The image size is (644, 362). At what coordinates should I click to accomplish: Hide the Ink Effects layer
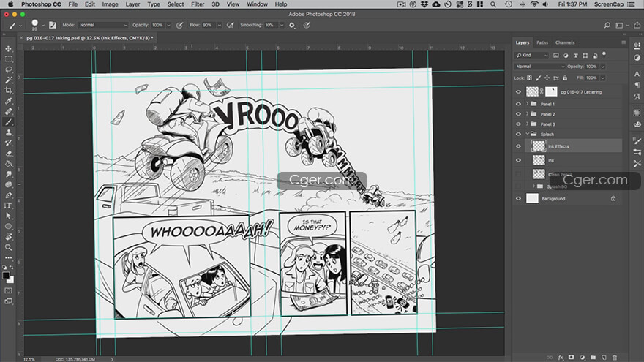coord(518,146)
